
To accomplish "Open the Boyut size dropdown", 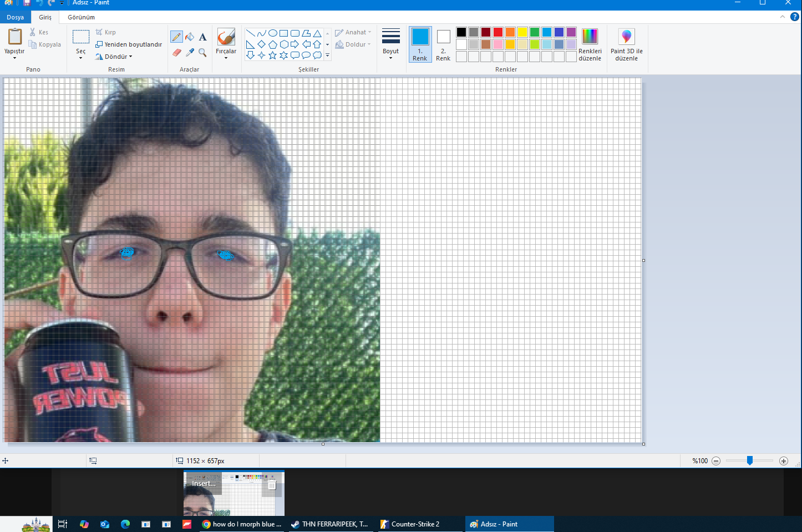I will click(390, 44).
